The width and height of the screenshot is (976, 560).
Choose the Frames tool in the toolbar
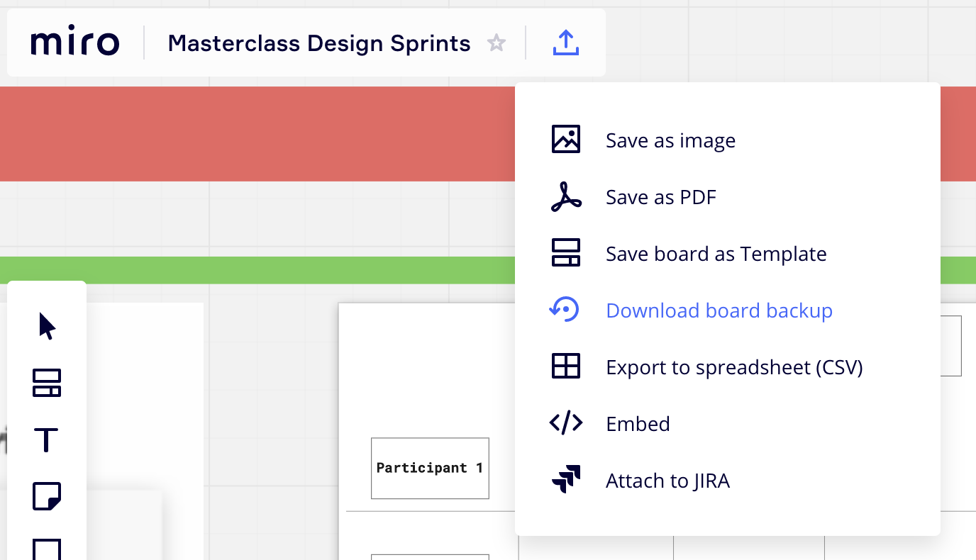45,383
